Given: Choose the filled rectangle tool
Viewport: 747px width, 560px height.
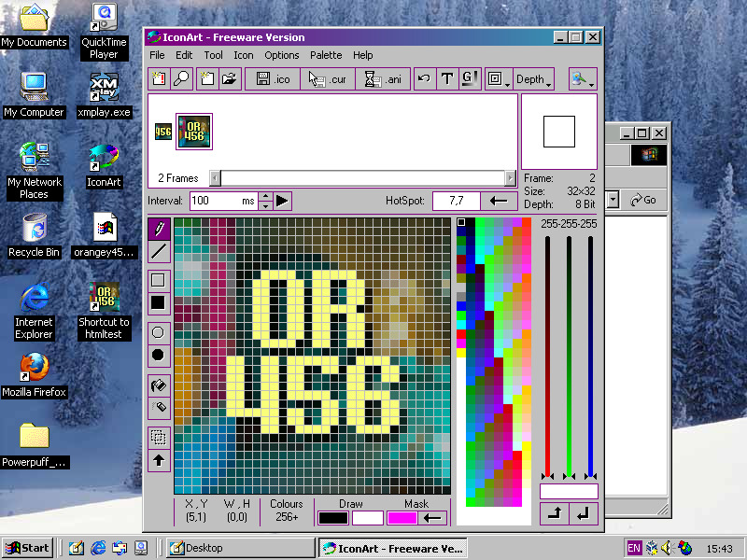Looking at the screenshot, I should click(x=159, y=302).
